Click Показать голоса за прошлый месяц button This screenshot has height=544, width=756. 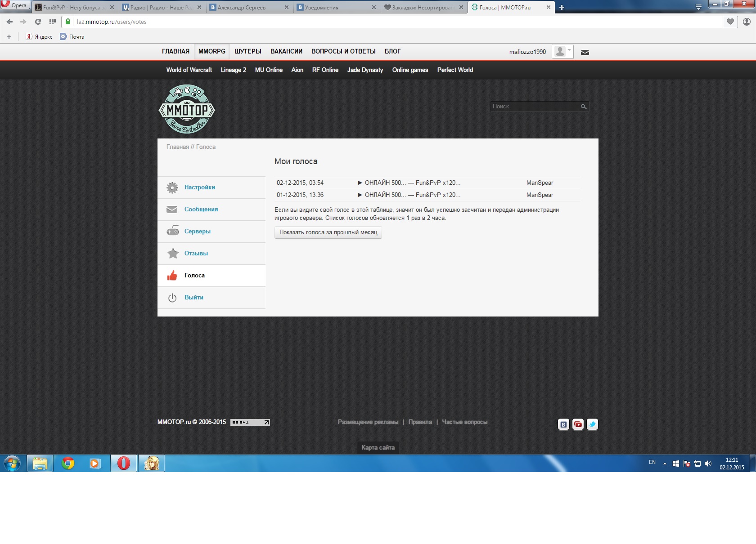(328, 232)
